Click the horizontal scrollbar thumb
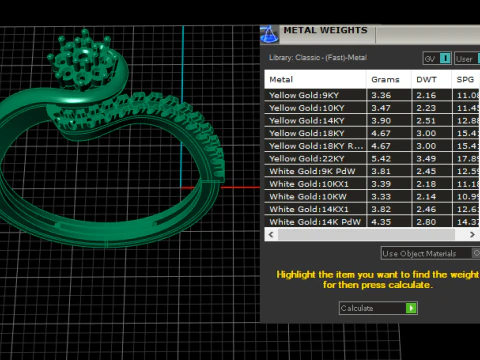This screenshot has height=360, width=480. pos(366,234)
